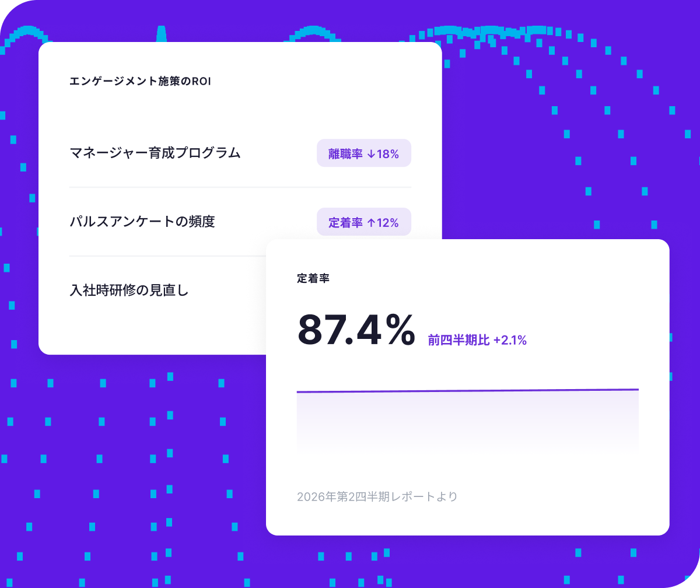Click the 18% figure in 離職率 badge
The image size is (700, 588).
tap(388, 154)
